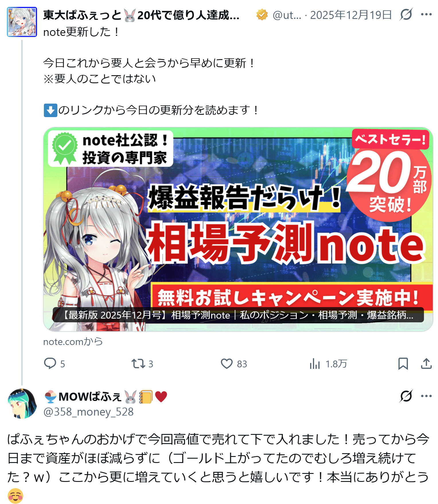438x504 pixels.
Task: Click the 最新版 2025年12月号 card caption
Action: [x=238, y=315]
